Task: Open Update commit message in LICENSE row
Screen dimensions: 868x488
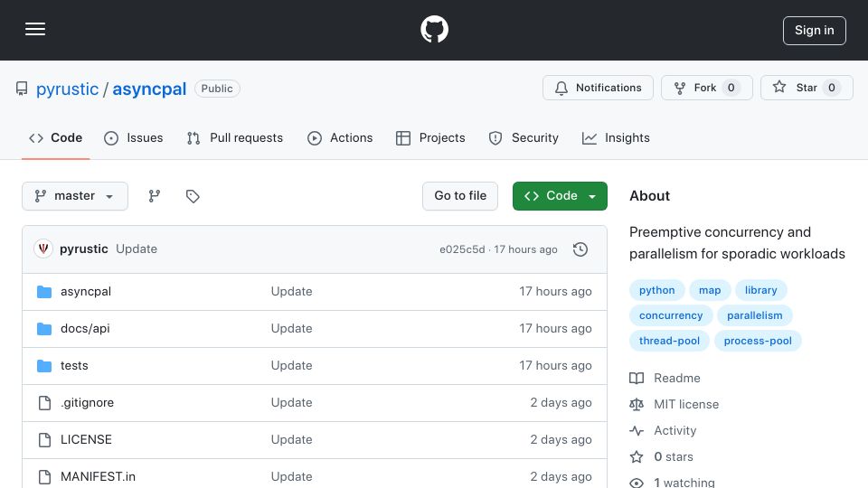Action: pos(291,440)
